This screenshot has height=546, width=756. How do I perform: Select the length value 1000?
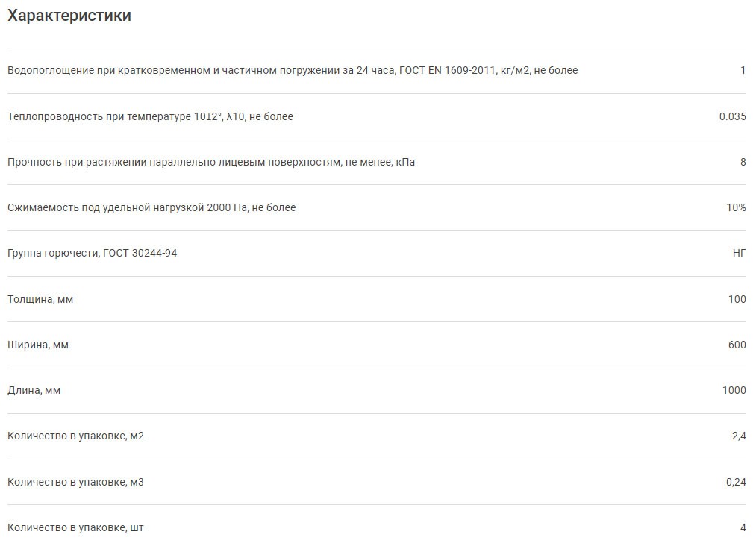point(734,390)
